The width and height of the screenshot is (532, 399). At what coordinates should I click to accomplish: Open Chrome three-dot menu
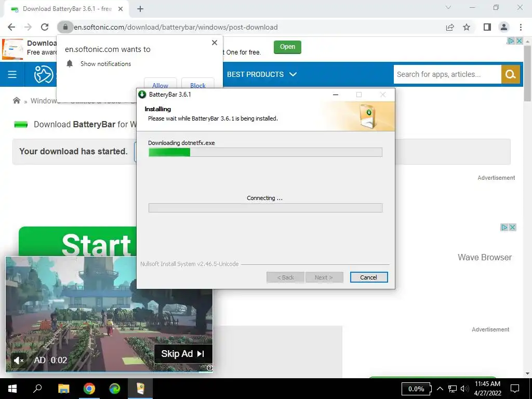pos(521,27)
